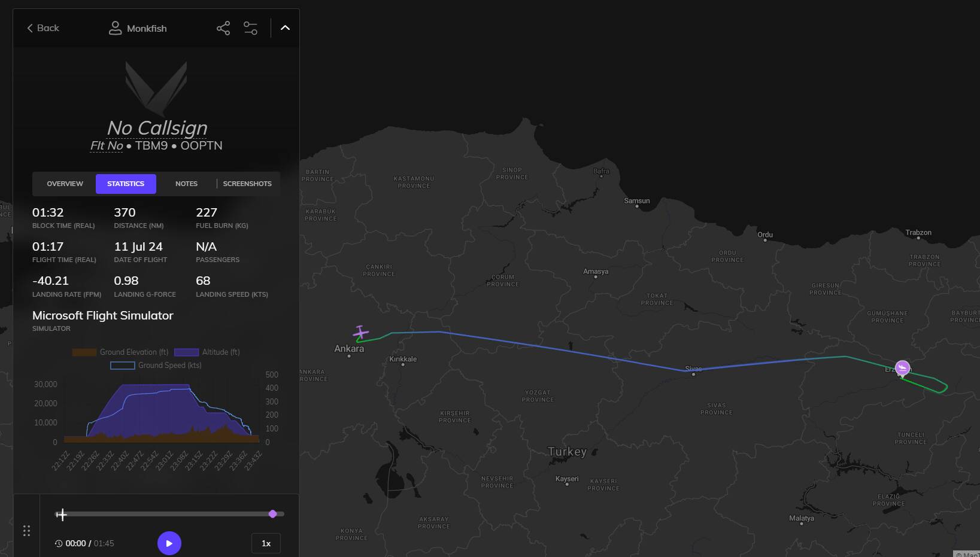Click the share icon in panel header
The image size is (980, 557).
(223, 28)
